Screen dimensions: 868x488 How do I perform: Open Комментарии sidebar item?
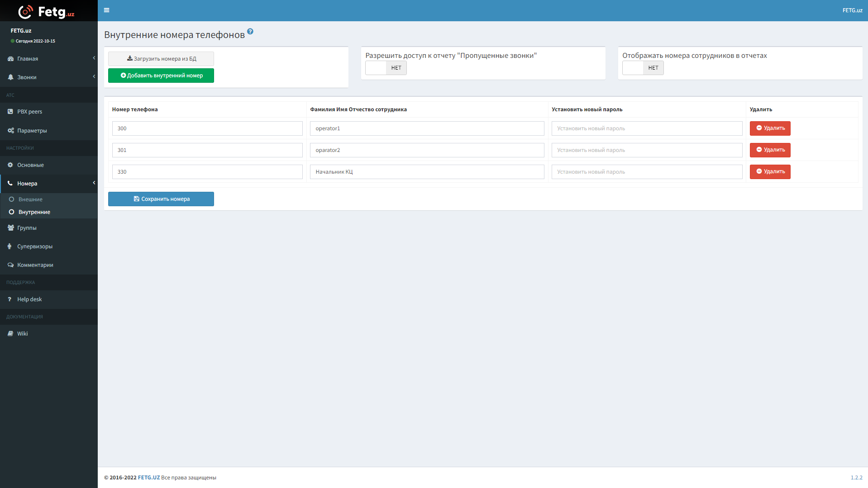click(35, 265)
